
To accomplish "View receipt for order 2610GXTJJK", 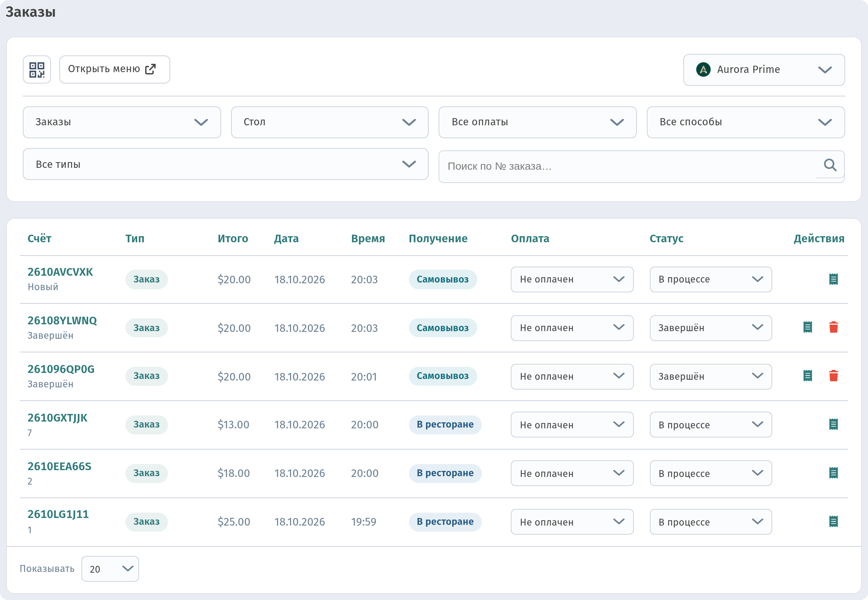I will [x=833, y=424].
